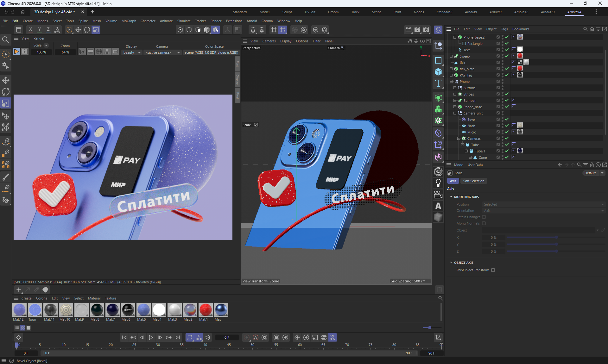The width and height of the screenshot is (608, 364).
Task: Click the Light object icon
Action: pos(438,183)
